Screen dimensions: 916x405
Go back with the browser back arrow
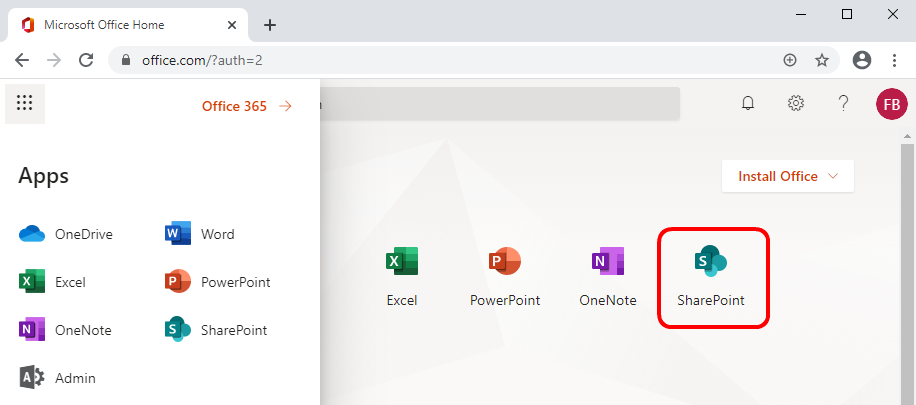coord(22,60)
